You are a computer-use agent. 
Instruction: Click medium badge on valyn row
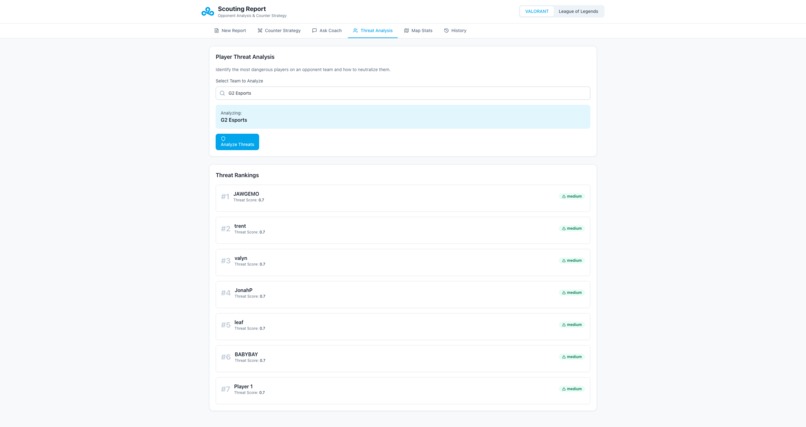[x=572, y=261]
